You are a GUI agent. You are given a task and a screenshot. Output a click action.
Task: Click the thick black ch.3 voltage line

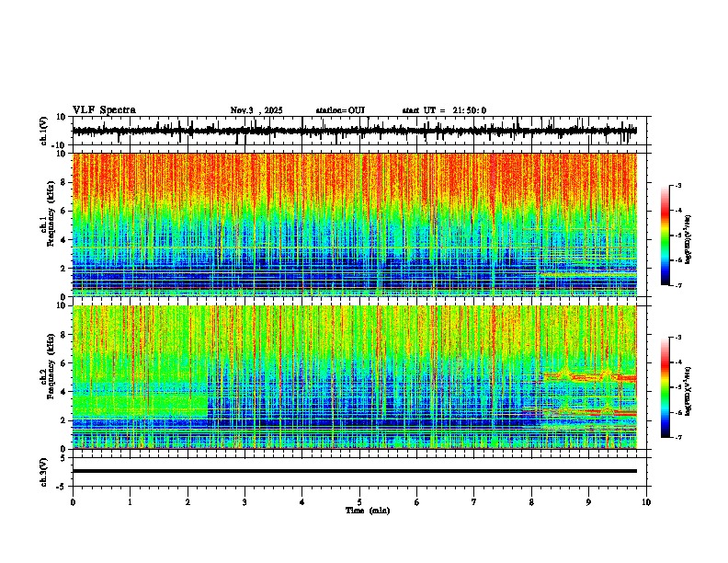[355, 471]
